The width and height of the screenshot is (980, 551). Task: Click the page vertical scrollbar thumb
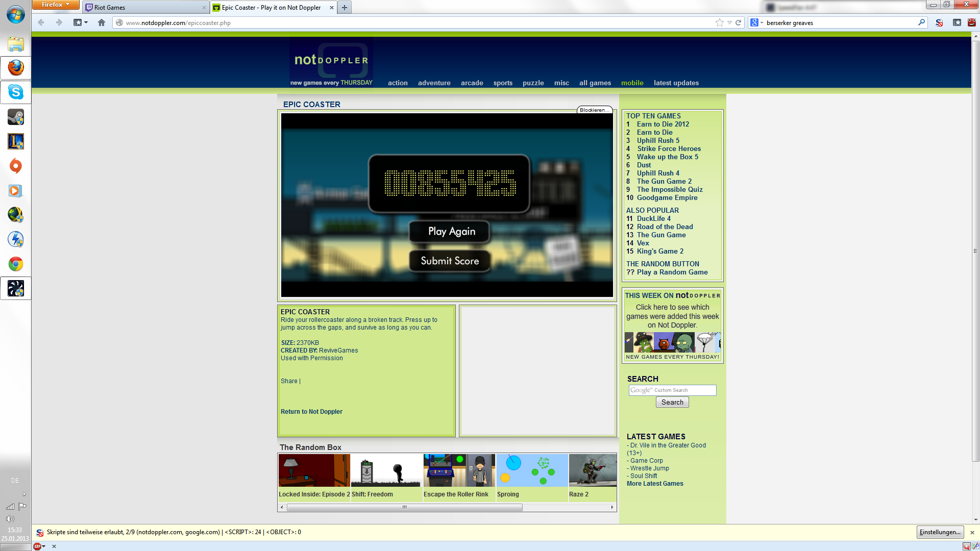tap(975, 251)
